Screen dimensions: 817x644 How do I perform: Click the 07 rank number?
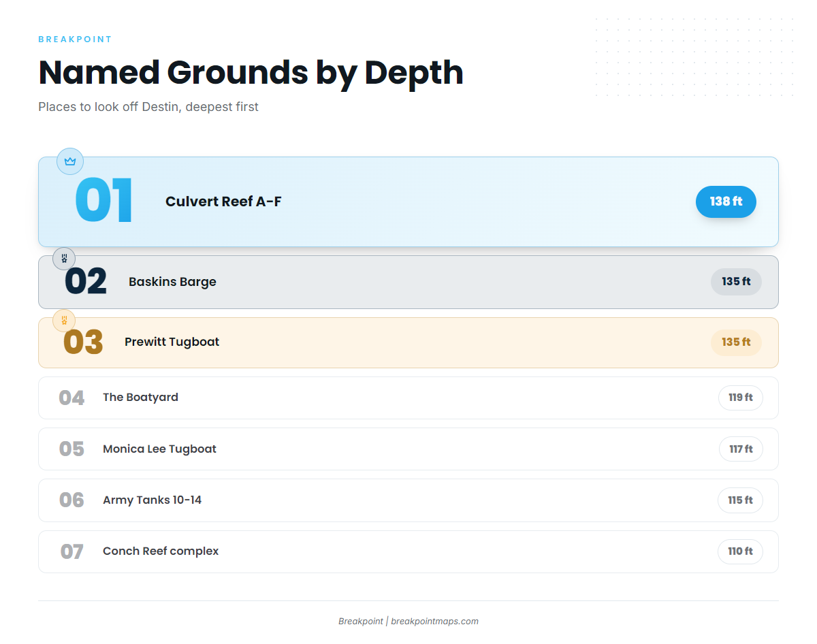[71, 551]
